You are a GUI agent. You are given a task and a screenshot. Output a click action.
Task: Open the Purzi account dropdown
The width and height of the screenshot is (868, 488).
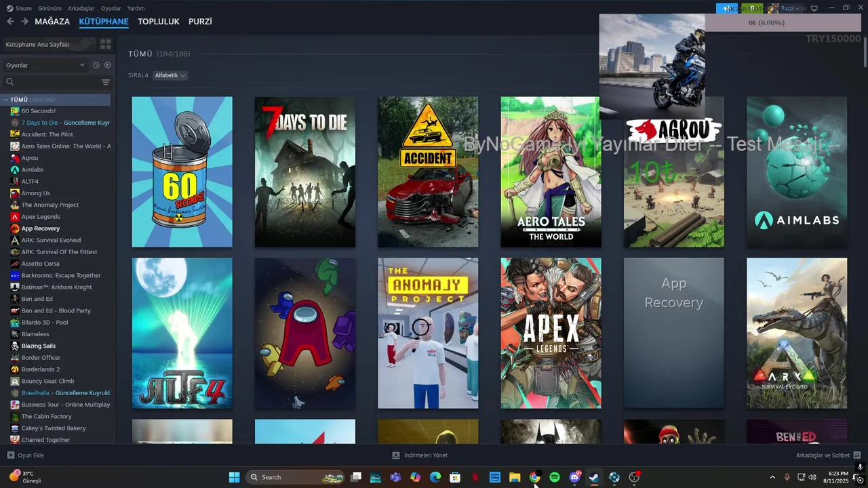point(785,8)
